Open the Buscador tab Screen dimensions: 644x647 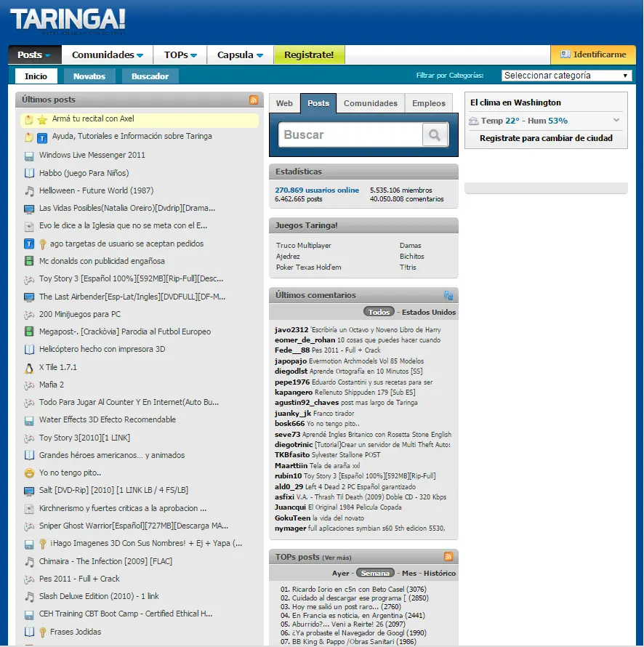(150, 76)
